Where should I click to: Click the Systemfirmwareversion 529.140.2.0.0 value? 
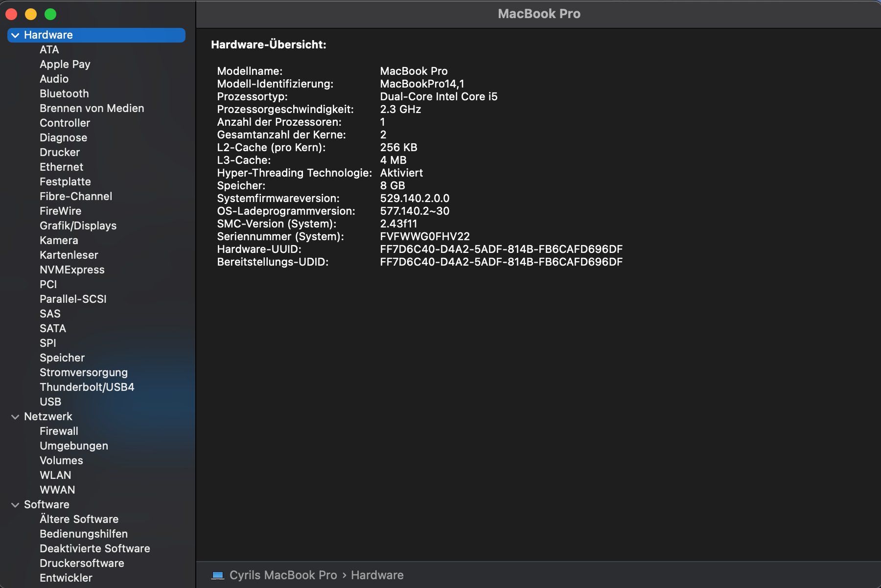point(415,199)
